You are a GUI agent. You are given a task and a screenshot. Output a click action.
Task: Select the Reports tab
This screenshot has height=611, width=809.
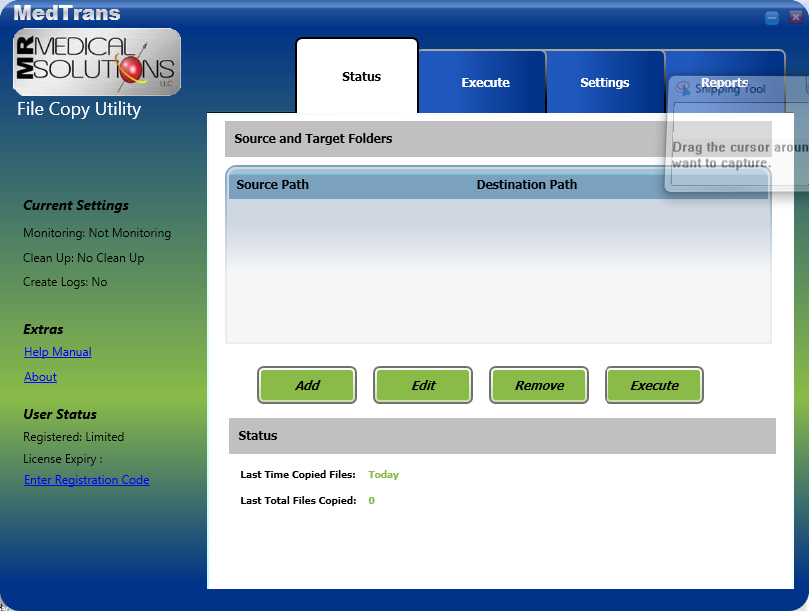tap(724, 82)
